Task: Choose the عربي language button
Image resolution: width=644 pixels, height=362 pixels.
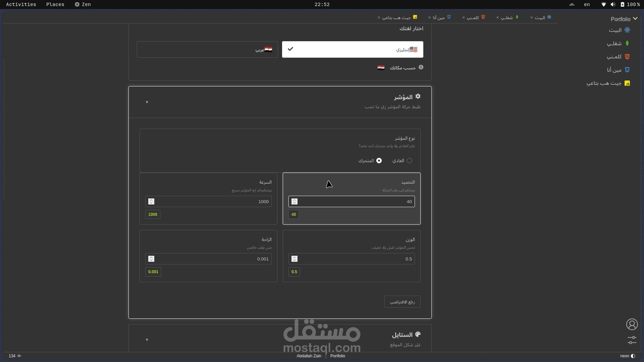Action: [x=207, y=50]
